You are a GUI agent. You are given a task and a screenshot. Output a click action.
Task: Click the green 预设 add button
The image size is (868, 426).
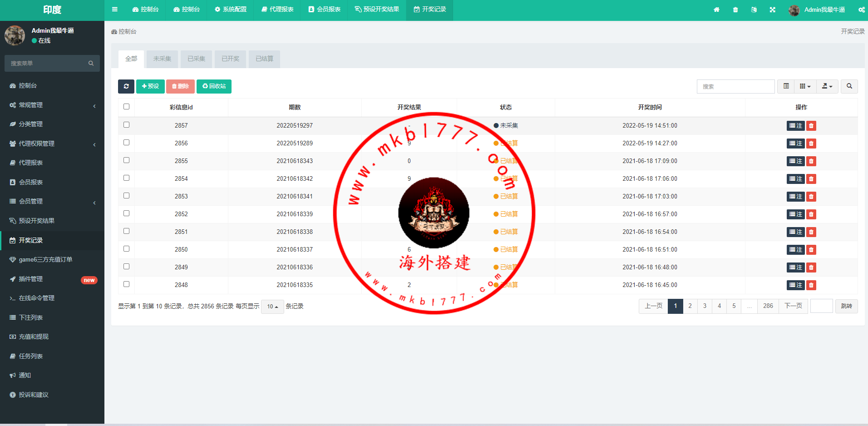150,86
